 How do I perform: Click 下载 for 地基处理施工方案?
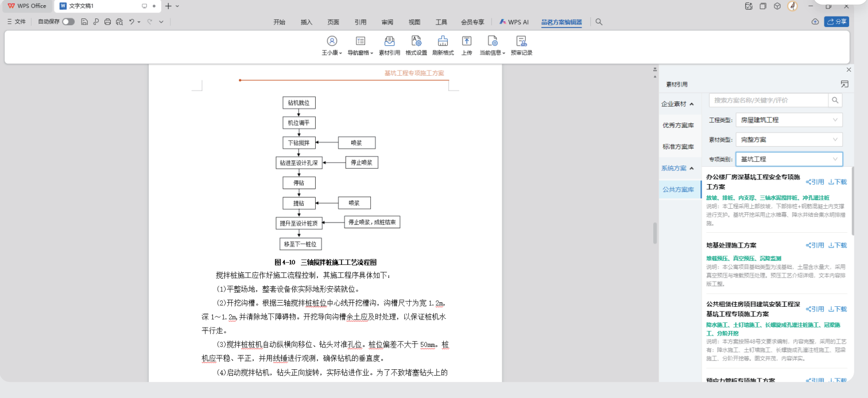click(x=838, y=245)
